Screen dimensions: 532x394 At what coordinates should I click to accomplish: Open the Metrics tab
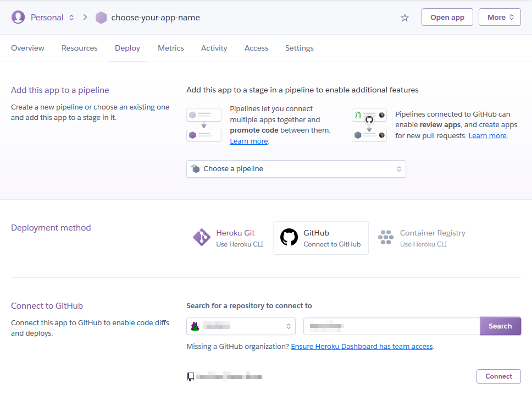pyautogui.click(x=171, y=48)
